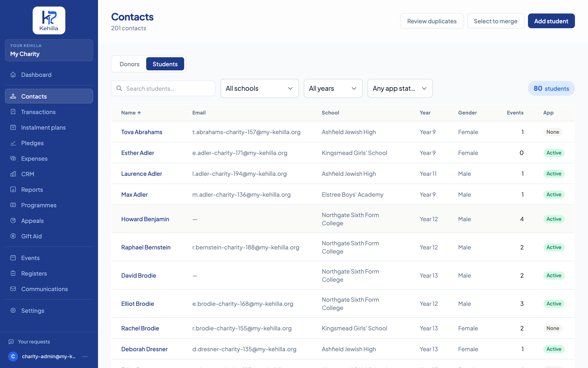Click the Expenses icon in sidebar
Screen dimensions: 588x368
pyautogui.click(x=13, y=158)
